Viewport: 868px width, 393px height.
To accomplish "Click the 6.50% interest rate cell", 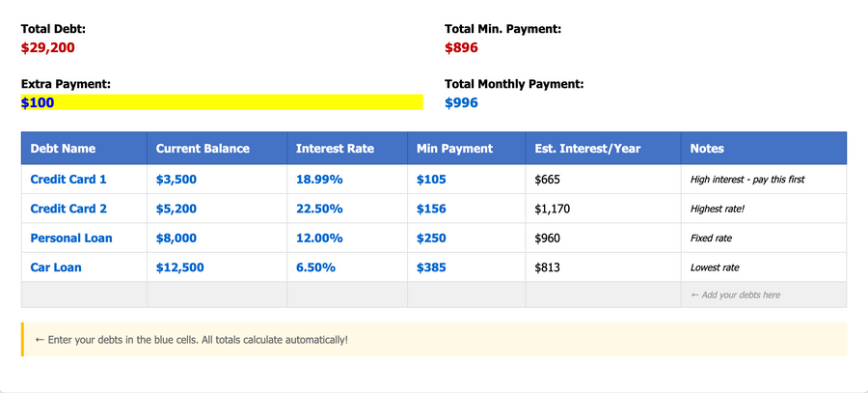I will (347, 267).
